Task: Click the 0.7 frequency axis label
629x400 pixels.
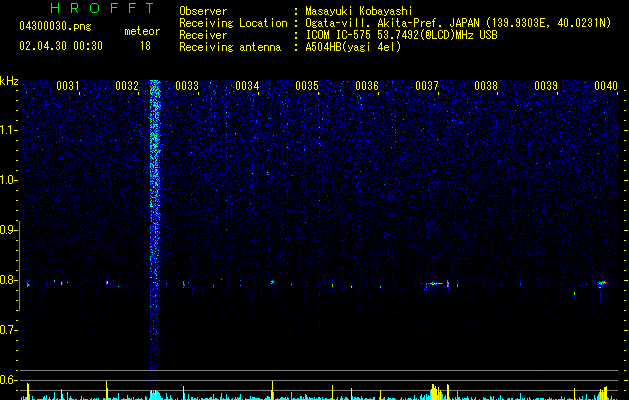Action: coord(8,330)
